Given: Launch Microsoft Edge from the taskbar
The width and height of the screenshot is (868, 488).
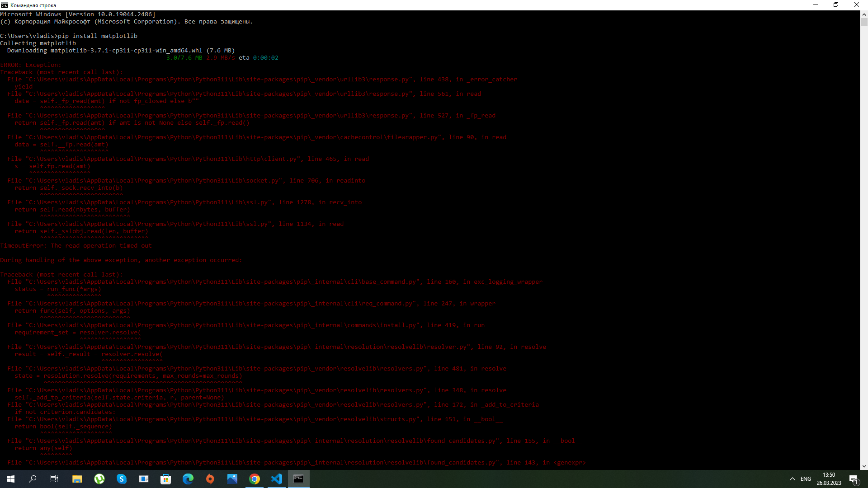Looking at the screenshot, I should coord(188,479).
